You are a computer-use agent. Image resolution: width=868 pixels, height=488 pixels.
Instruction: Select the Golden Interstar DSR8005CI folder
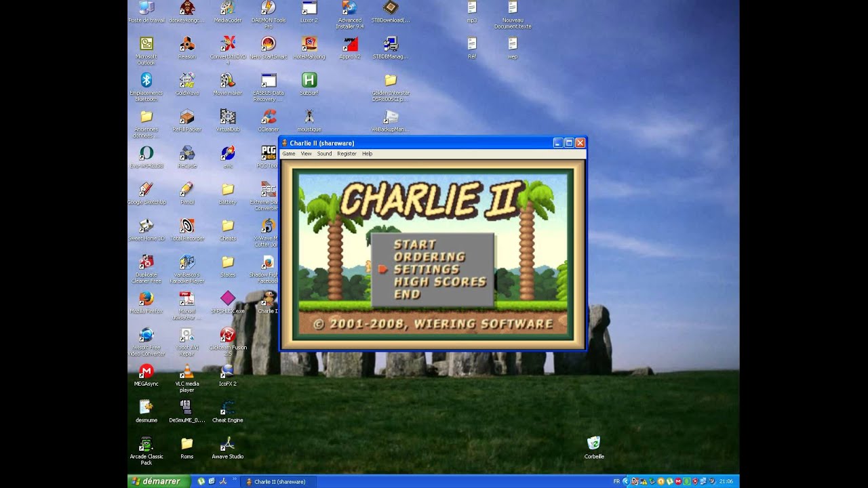point(391,87)
